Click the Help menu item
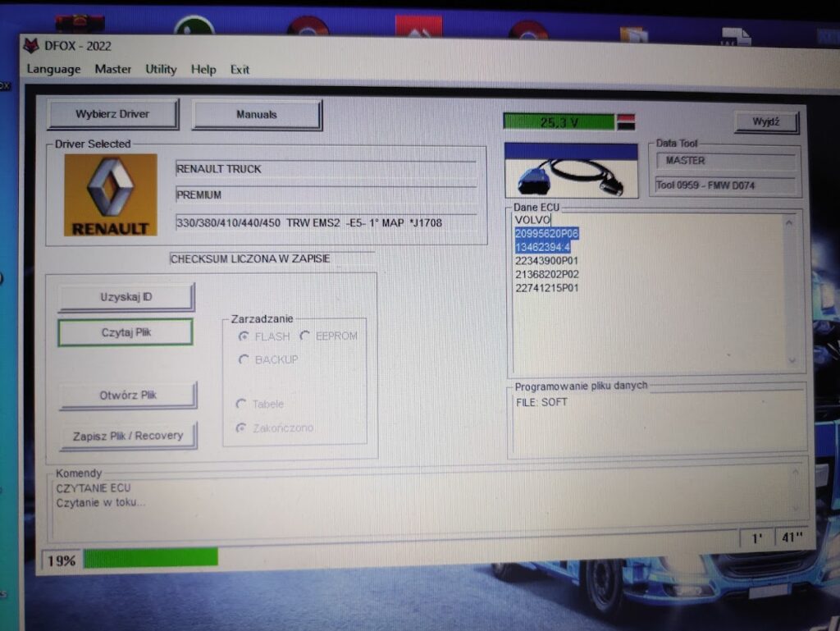 [x=203, y=70]
